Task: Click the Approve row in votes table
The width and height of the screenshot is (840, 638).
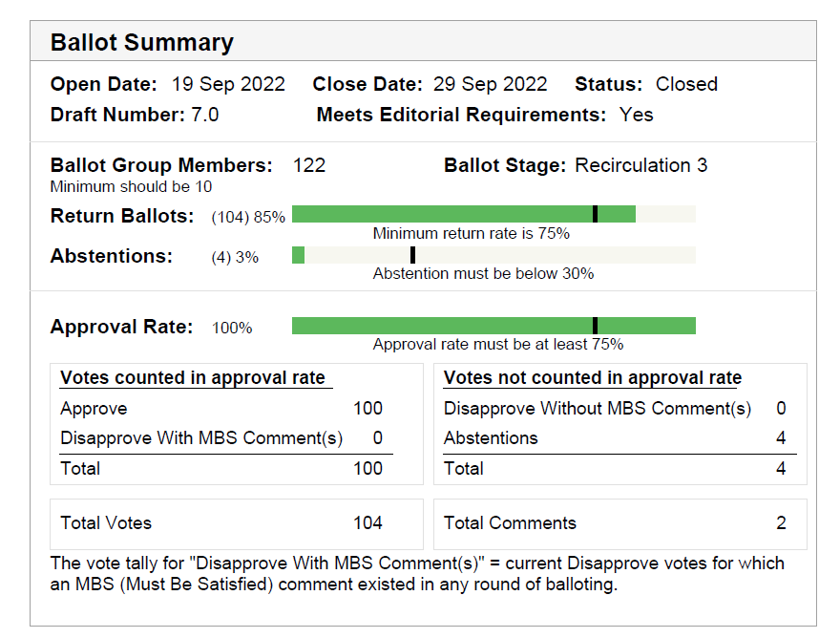Action: point(221,409)
